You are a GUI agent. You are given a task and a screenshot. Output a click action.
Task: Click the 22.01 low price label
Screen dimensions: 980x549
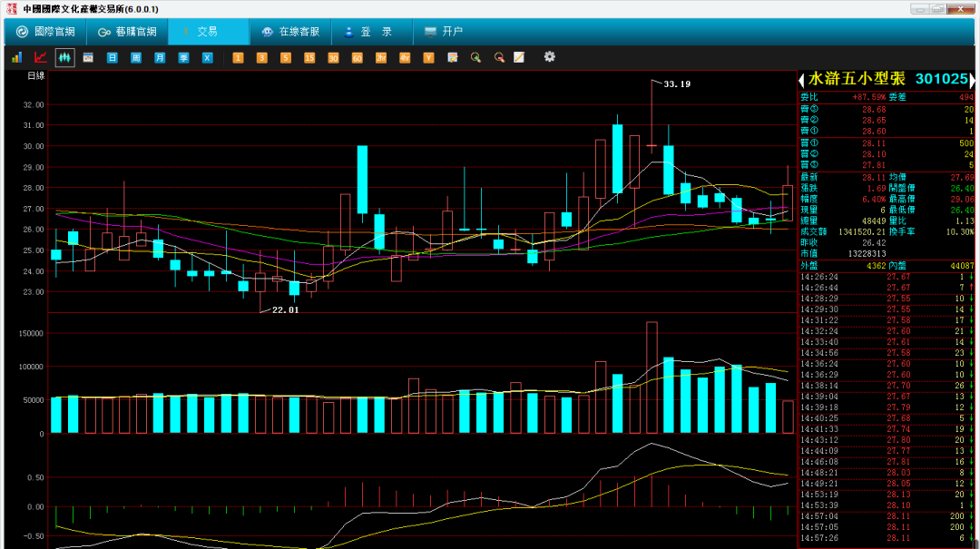pos(285,309)
